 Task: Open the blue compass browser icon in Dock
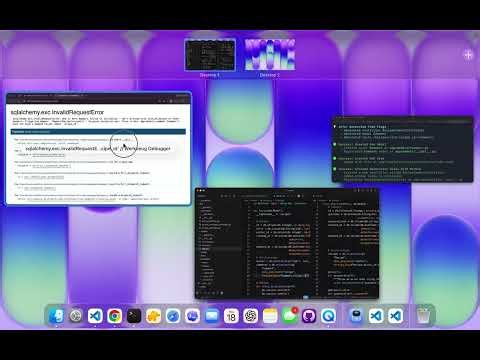point(173,316)
